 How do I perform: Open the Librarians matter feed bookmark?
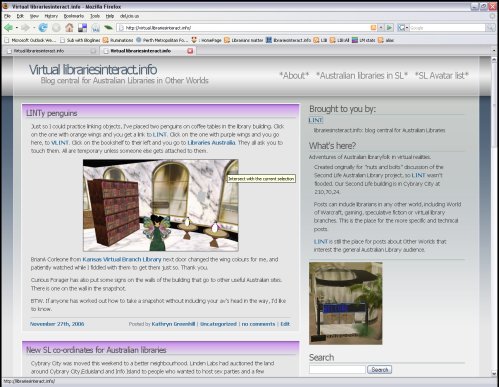point(244,40)
